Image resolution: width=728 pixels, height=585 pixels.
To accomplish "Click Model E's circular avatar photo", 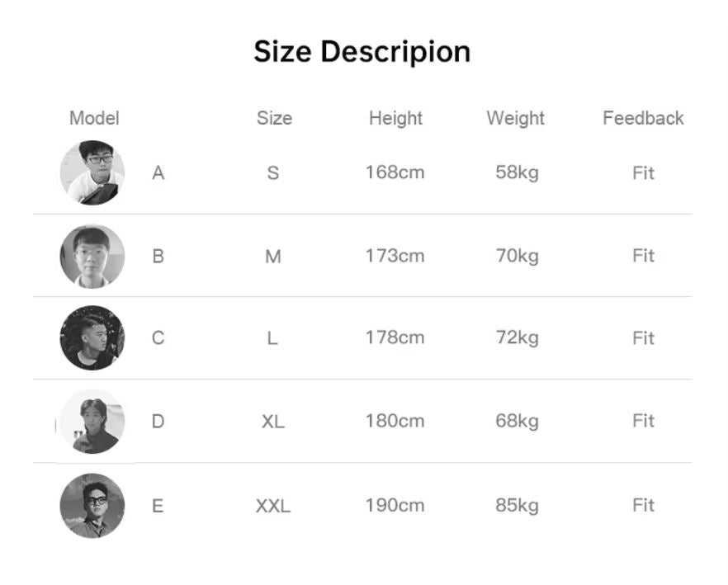I will pyautogui.click(x=92, y=505).
